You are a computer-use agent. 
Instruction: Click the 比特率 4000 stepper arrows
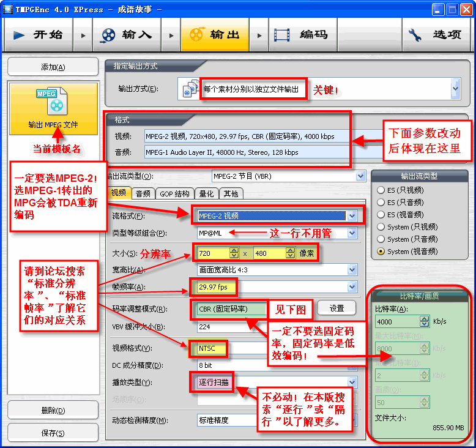(425, 321)
